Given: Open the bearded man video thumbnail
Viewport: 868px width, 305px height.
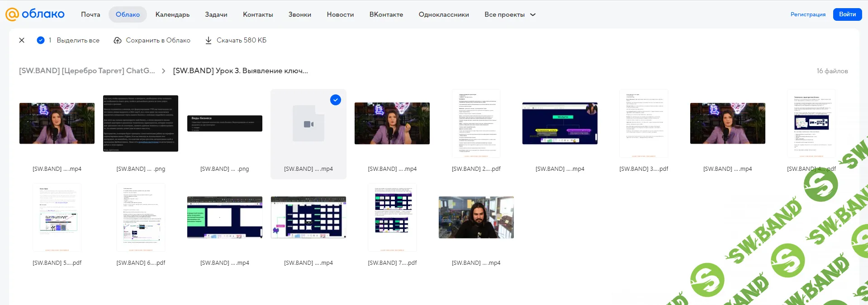Looking at the screenshot, I should (x=476, y=217).
